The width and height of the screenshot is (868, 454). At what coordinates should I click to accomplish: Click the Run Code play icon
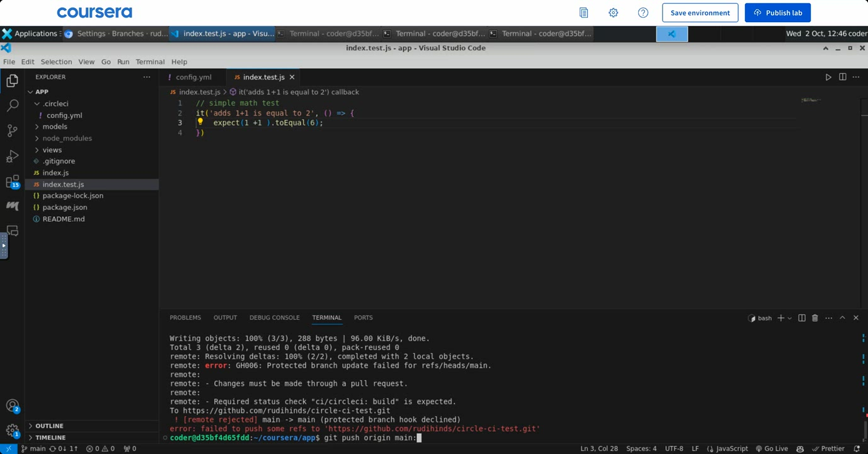pyautogui.click(x=828, y=77)
